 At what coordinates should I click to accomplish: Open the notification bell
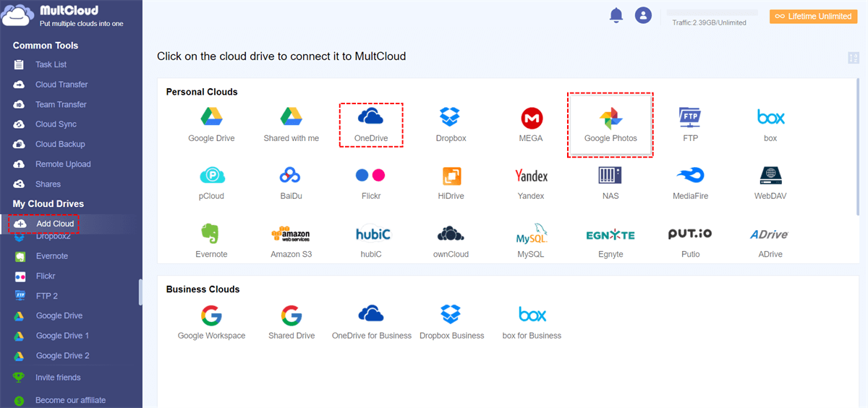tap(616, 14)
